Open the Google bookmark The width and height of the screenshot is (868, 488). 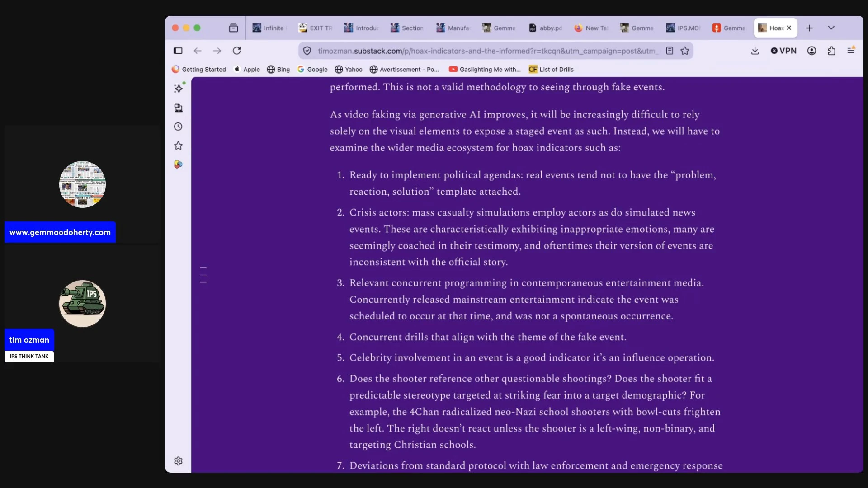312,70
